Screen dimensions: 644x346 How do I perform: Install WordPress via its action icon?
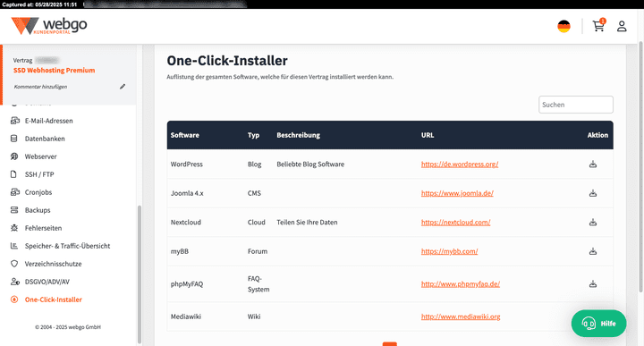point(593,165)
